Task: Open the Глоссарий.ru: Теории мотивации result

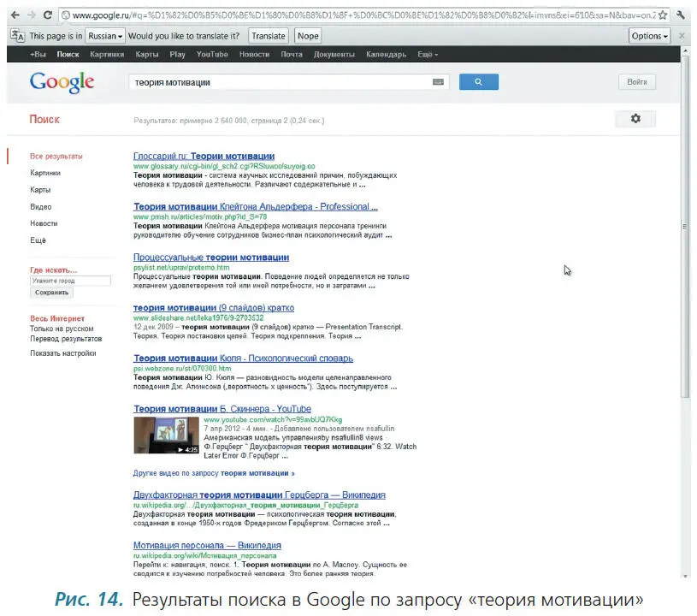Action: (204, 156)
